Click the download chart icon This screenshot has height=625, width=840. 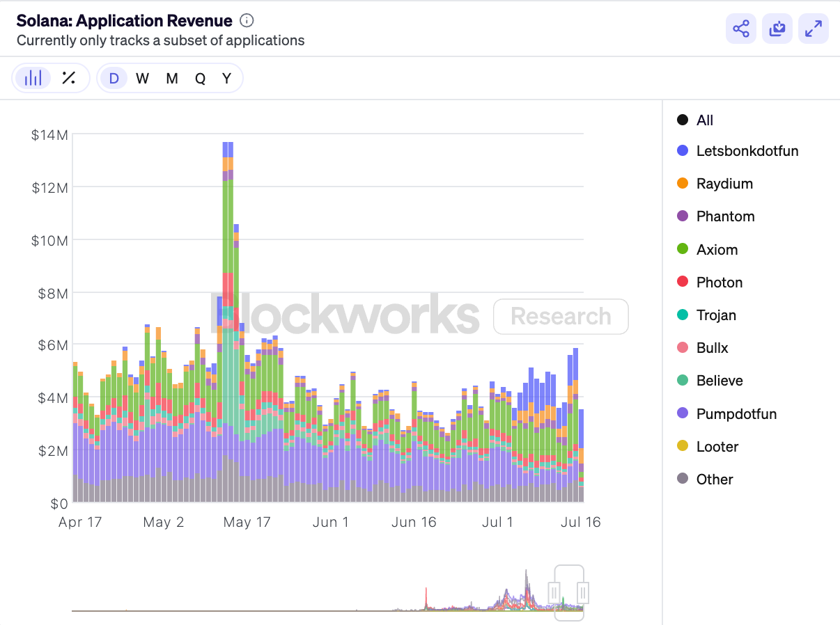point(777,29)
